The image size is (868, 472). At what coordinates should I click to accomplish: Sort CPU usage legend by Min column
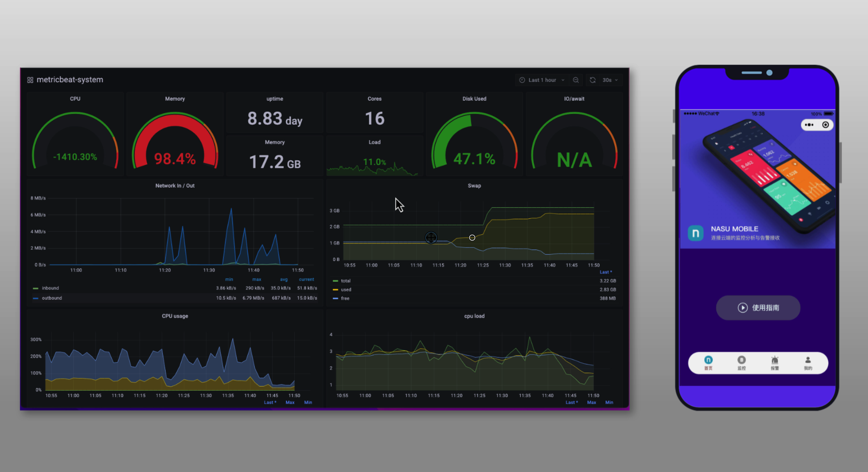(x=308, y=403)
